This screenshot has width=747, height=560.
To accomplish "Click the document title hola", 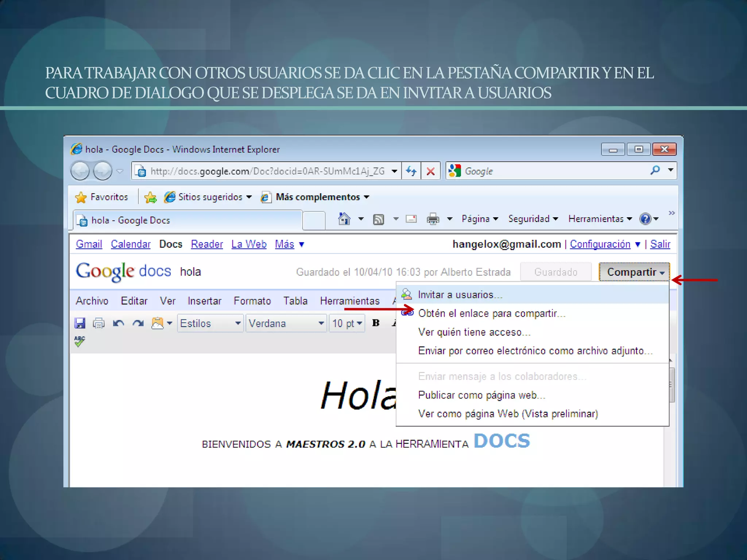I will [190, 272].
